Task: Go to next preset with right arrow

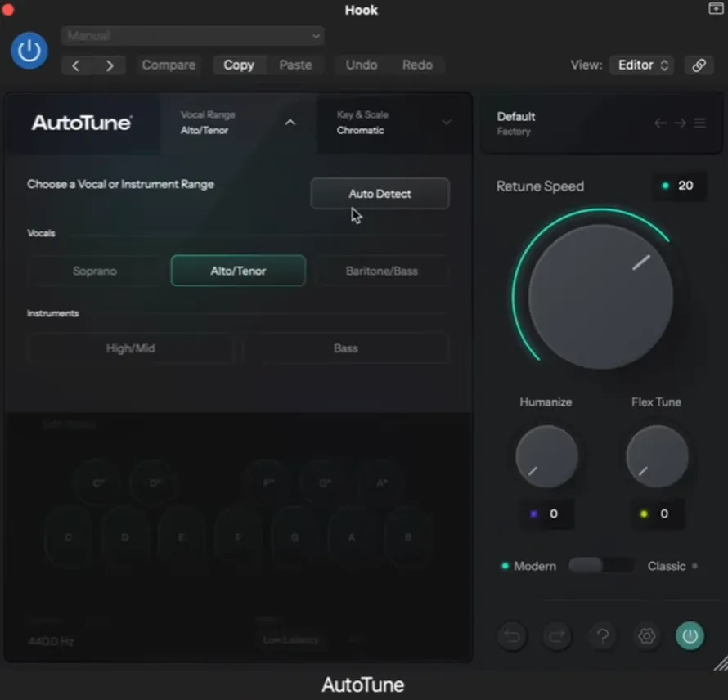Action: pyautogui.click(x=110, y=65)
